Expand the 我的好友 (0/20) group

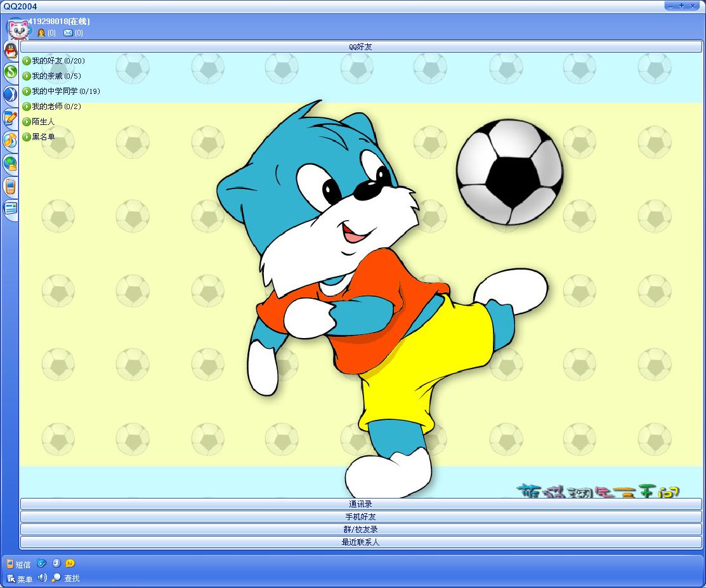(53, 61)
